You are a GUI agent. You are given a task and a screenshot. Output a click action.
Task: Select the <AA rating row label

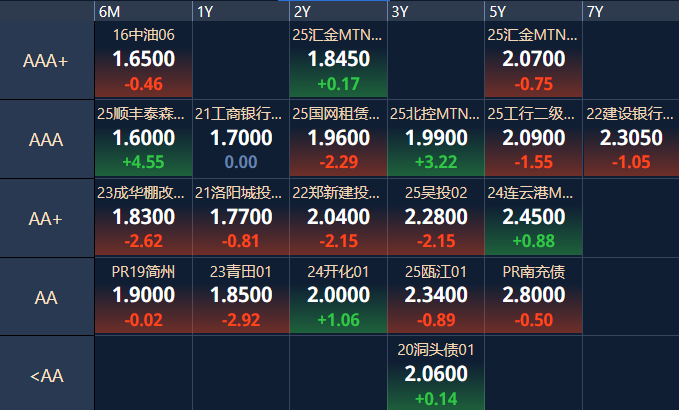[46, 375]
